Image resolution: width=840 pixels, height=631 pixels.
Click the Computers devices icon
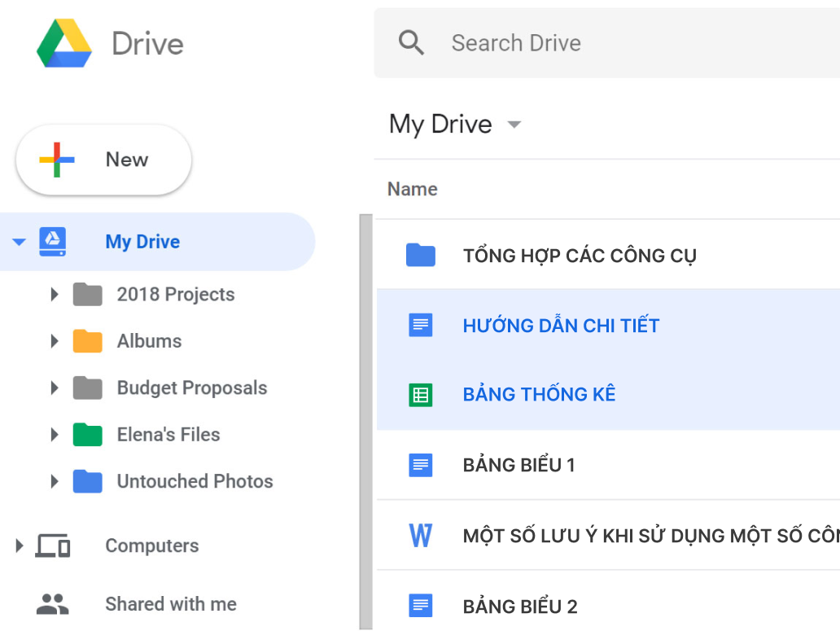pos(53,546)
